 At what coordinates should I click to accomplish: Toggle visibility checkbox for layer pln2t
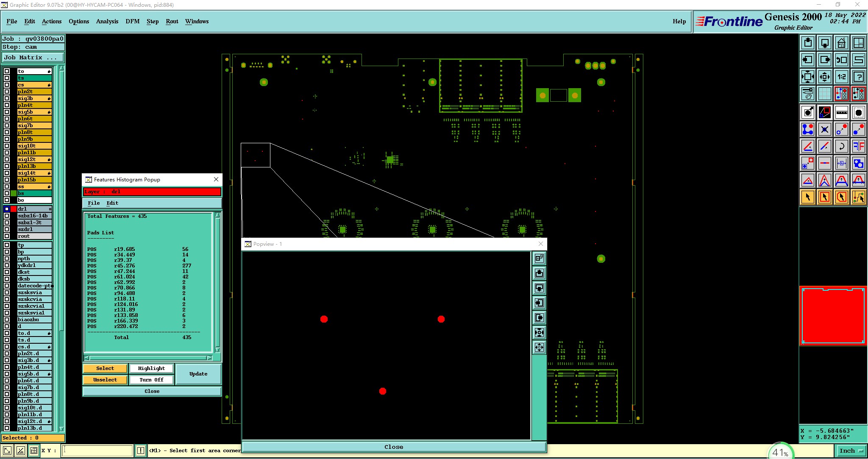coord(7,92)
